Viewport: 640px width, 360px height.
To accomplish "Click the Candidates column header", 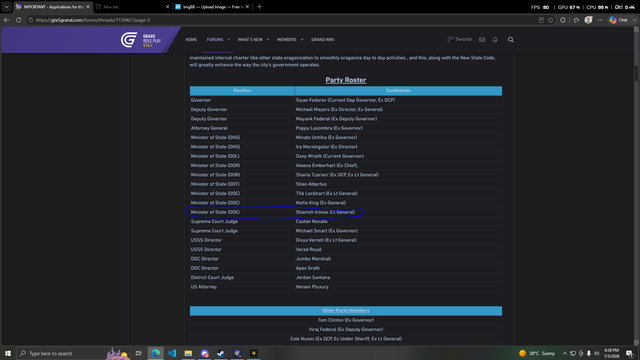I will 398,91.
